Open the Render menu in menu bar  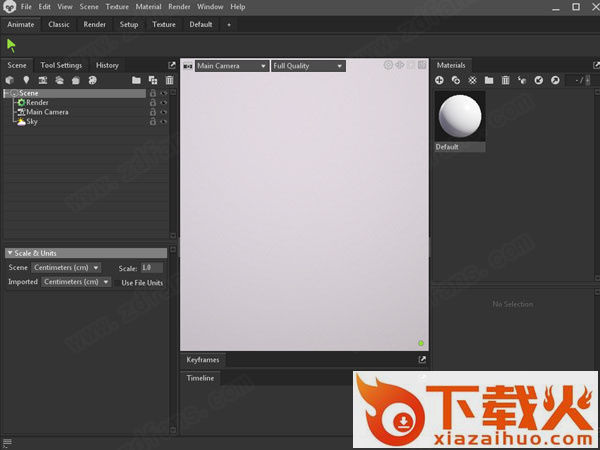(x=179, y=7)
